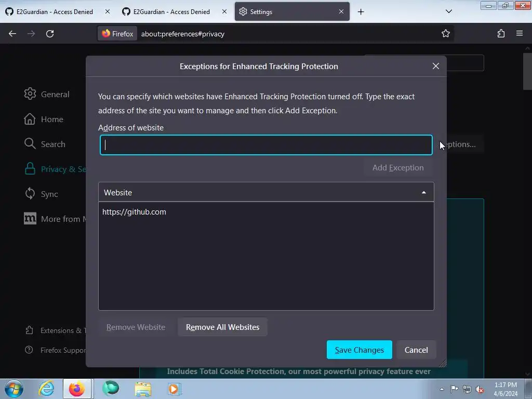This screenshot has width=532, height=399.
Task: Open More from Mozilla category
Action: [54, 219]
